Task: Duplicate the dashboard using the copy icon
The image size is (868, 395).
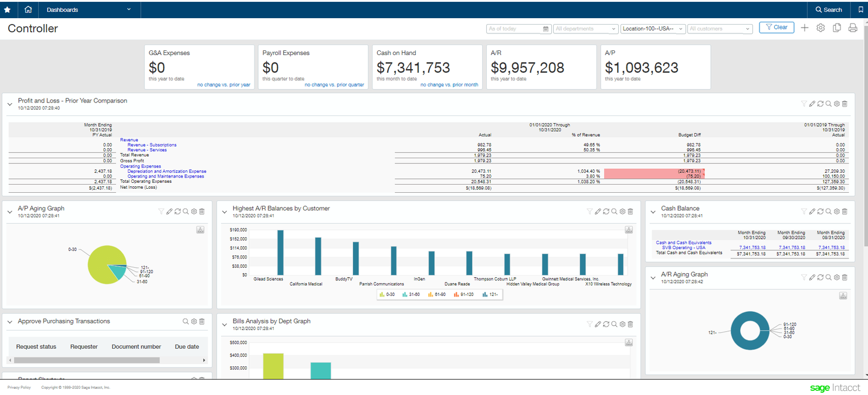Action: pyautogui.click(x=836, y=28)
